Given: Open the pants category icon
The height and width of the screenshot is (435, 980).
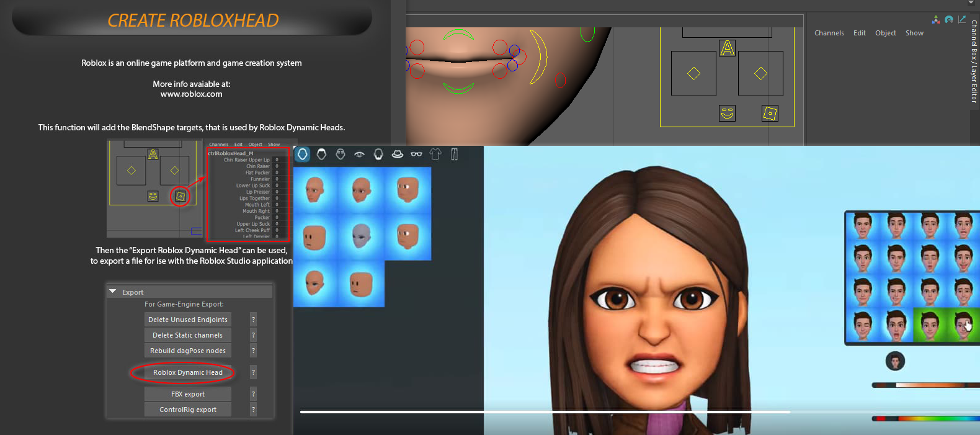Looking at the screenshot, I should pyautogui.click(x=454, y=154).
